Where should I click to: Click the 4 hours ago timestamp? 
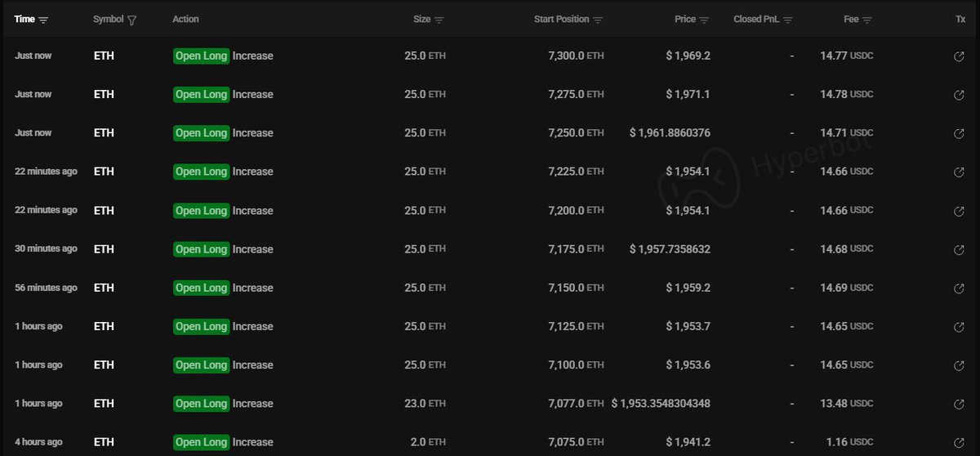[x=38, y=442]
